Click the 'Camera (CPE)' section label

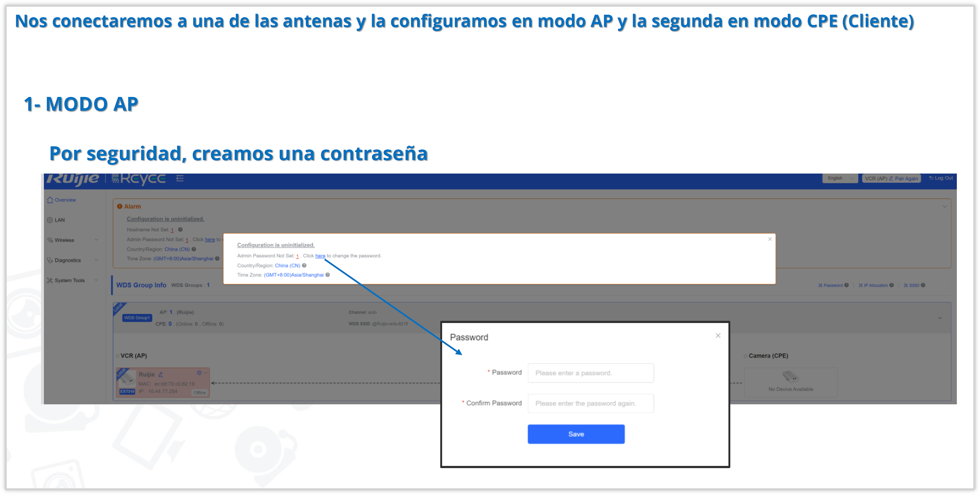tap(768, 356)
